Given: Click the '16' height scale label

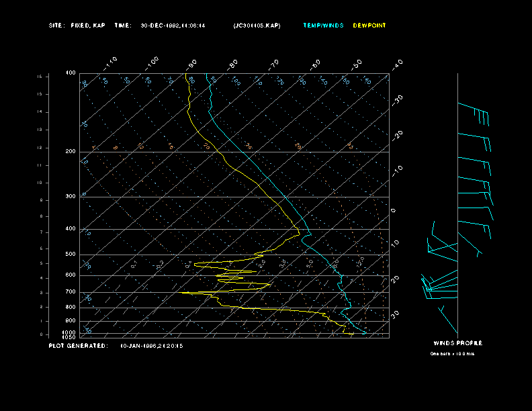Looking at the screenshot, I should [40, 77].
